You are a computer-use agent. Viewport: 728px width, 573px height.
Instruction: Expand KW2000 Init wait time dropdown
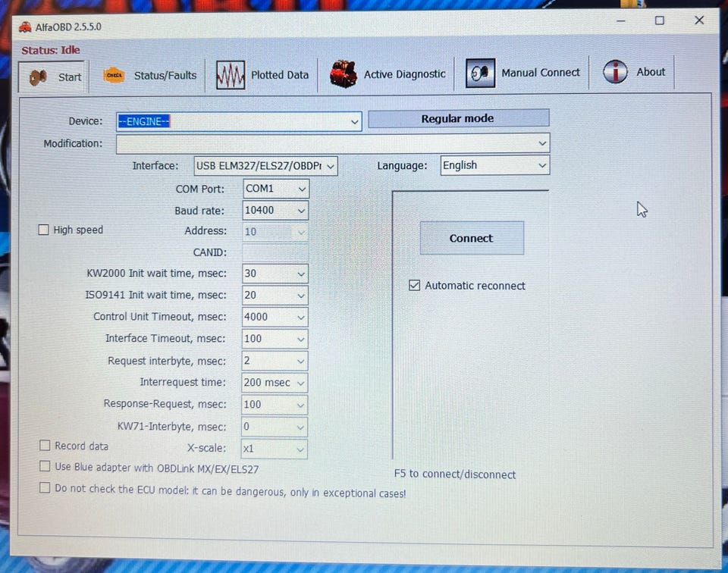(x=301, y=274)
